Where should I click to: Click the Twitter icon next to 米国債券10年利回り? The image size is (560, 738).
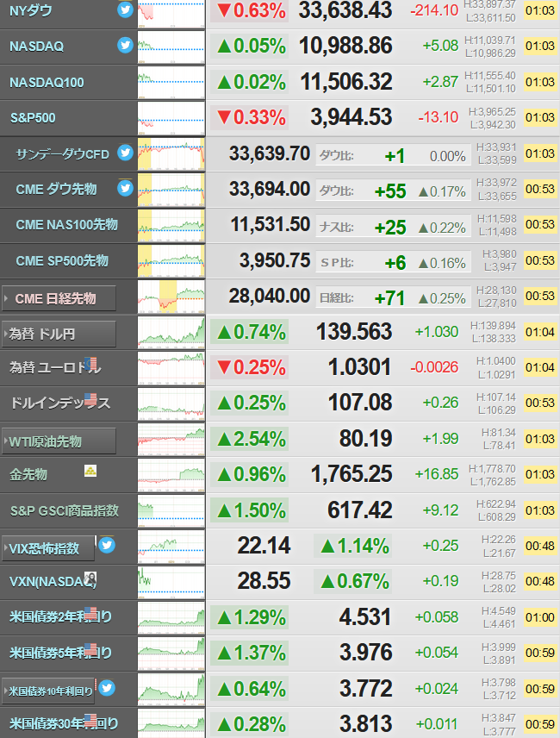pyautogui.click(x=107, y=688)
